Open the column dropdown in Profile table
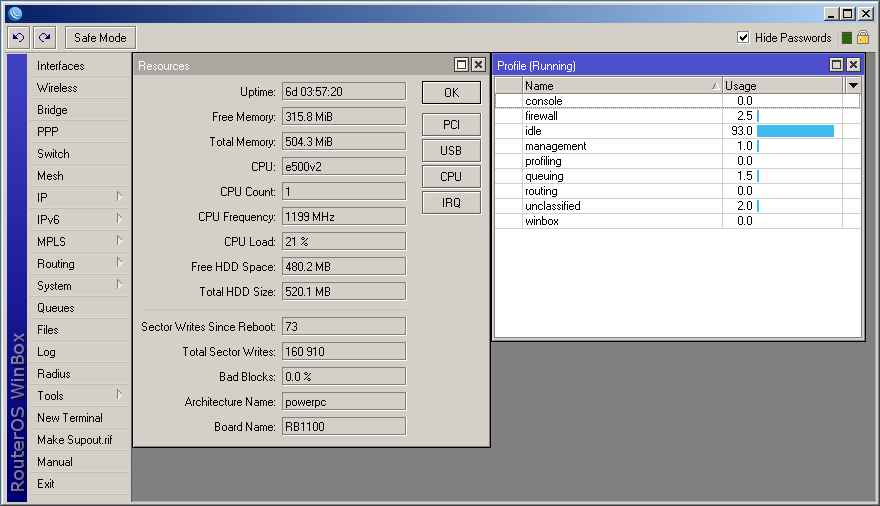 pos(853,86)
